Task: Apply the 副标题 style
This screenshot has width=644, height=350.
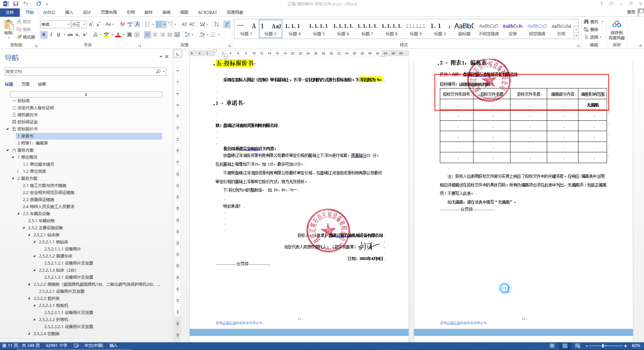Action: (x=464, y=30)
